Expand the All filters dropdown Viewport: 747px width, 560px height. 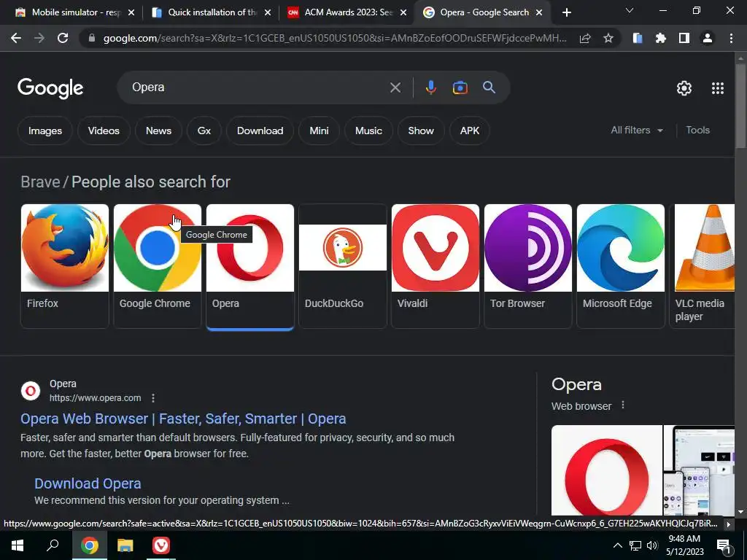click(x=637, y=130)
